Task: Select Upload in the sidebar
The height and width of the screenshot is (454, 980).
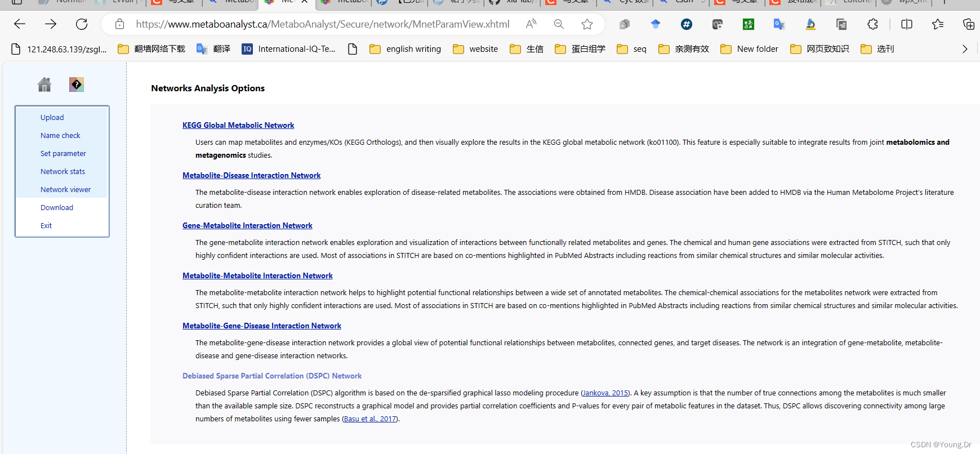Action: coord(52,117)
